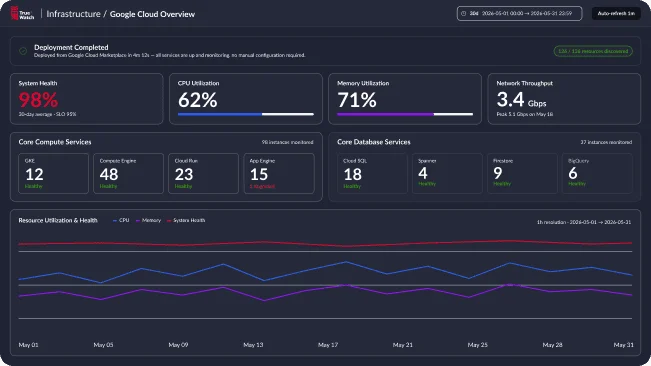Viewport: 651px width, 366px height.
Task: Click the May 21 axis label
Action: click(x=403, y=345)
